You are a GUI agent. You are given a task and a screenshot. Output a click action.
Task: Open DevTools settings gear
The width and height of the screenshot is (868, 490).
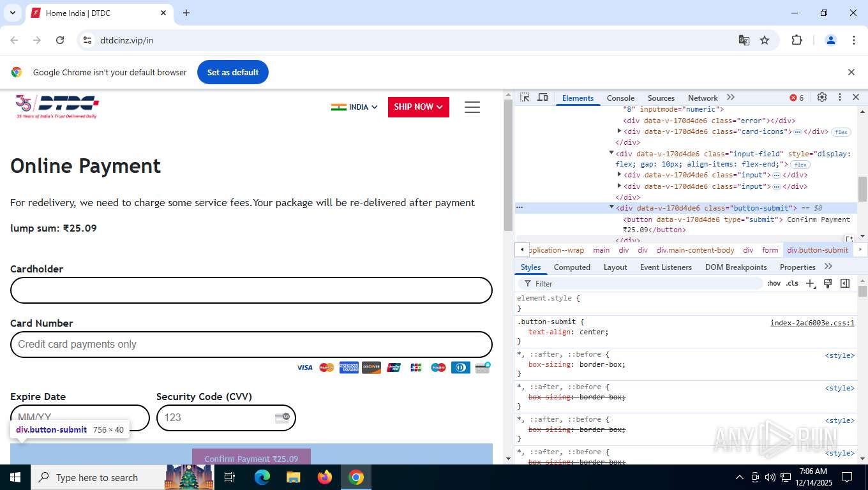822,98
